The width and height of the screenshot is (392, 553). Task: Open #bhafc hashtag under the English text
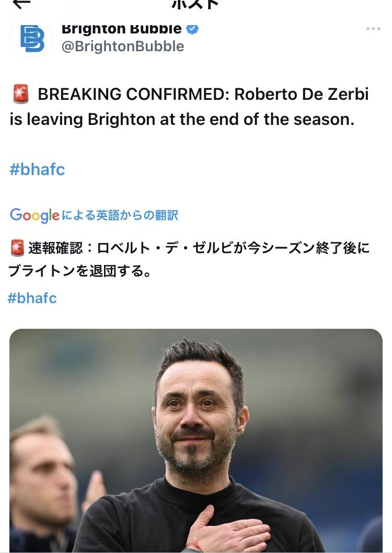[x=37, y=169]
